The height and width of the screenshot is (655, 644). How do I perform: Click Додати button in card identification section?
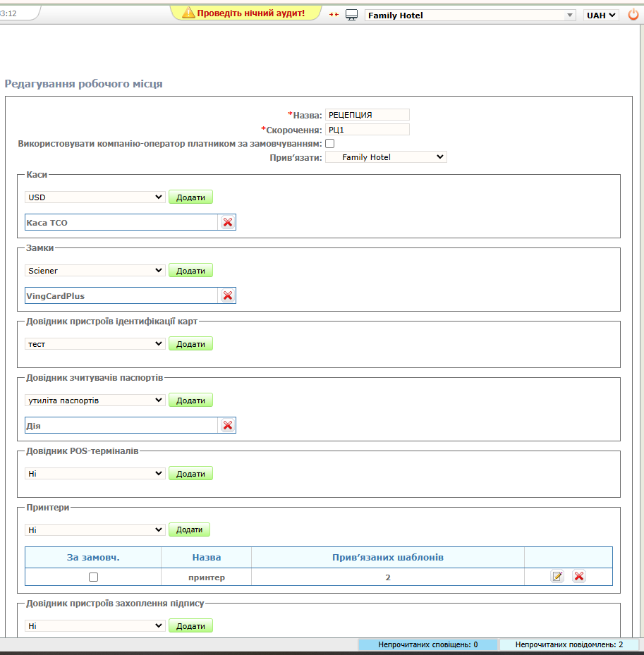[x=190, y=344]
